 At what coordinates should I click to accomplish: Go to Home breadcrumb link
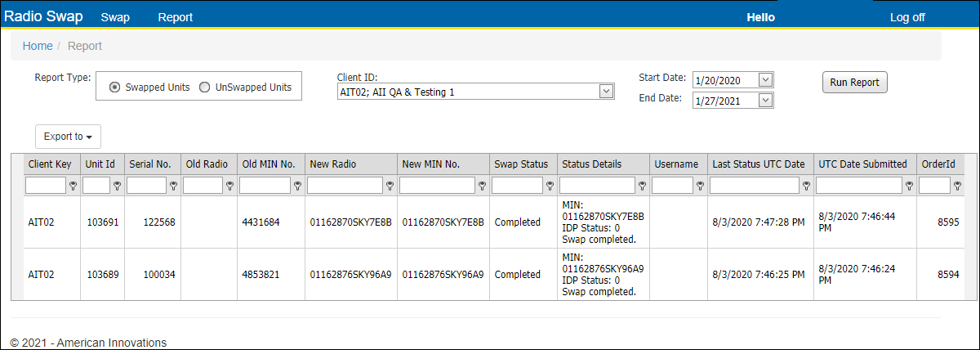pos(38,46)
